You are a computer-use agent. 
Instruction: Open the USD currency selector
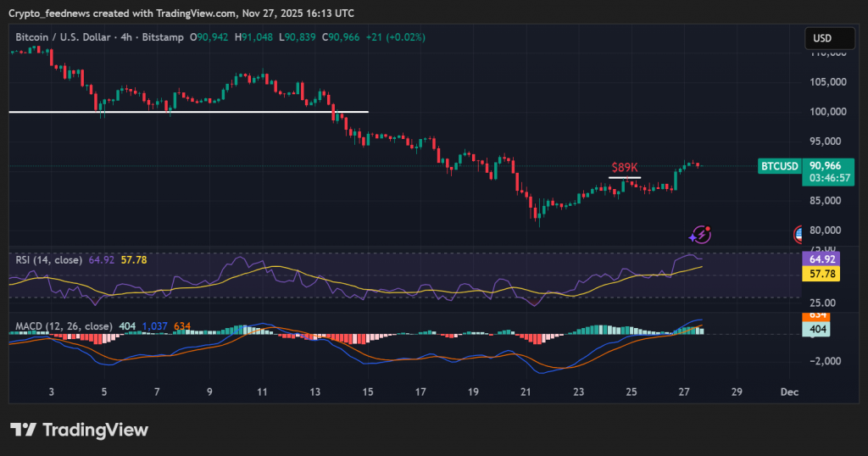(822, 38)
